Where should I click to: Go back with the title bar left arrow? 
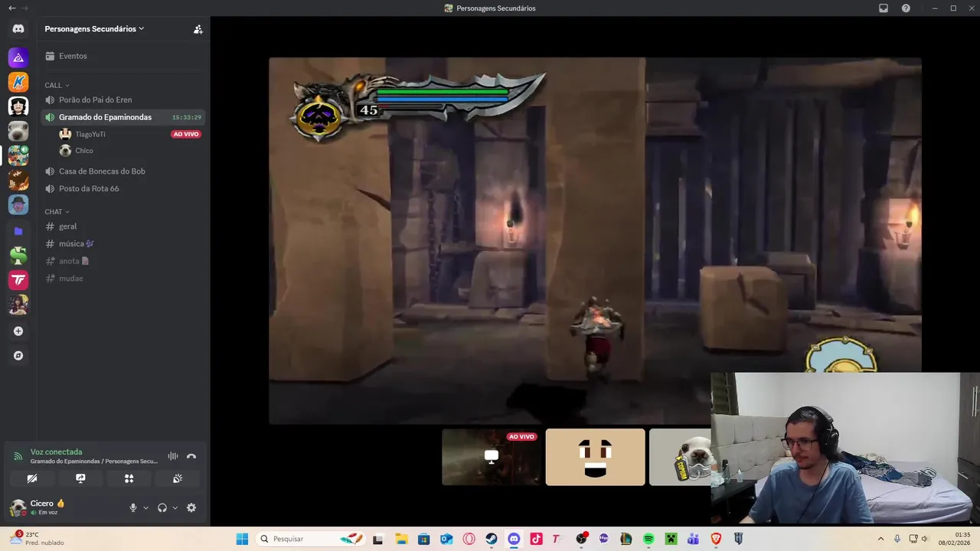pos(11,8)
